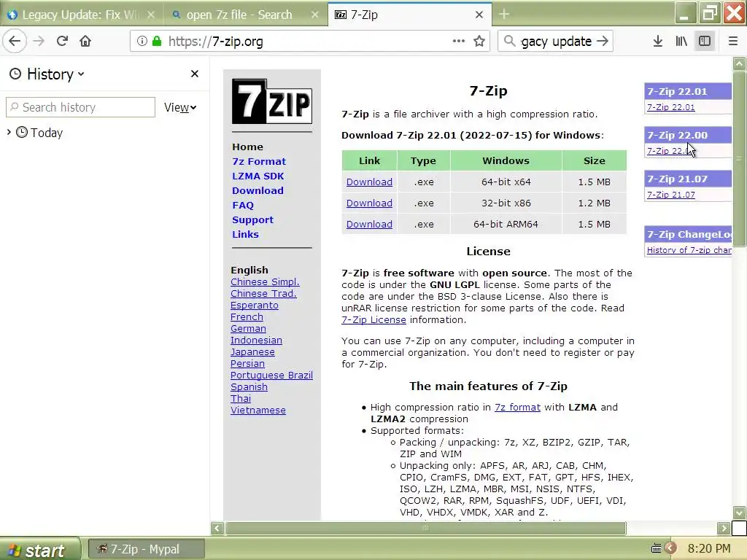
Task: Switch to the open 7z file Search tab
Action: [245, 15]
